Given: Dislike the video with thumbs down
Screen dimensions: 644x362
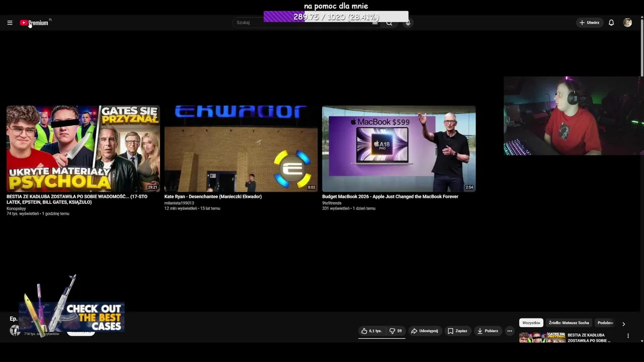Looking at the screenshot, I should point(395,331).
